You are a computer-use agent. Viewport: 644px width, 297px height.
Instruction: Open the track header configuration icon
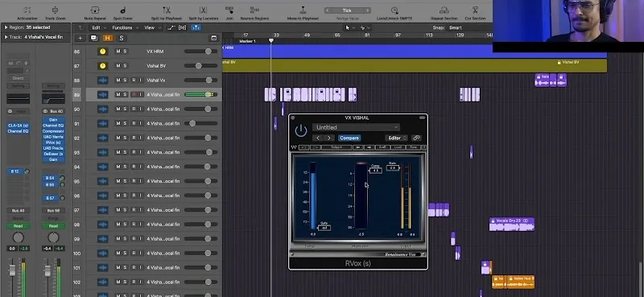tap(213, 38)
